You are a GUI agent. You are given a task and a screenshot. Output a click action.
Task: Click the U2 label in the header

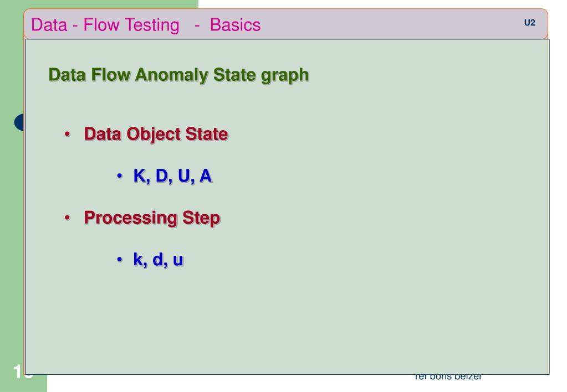point(529,24)
